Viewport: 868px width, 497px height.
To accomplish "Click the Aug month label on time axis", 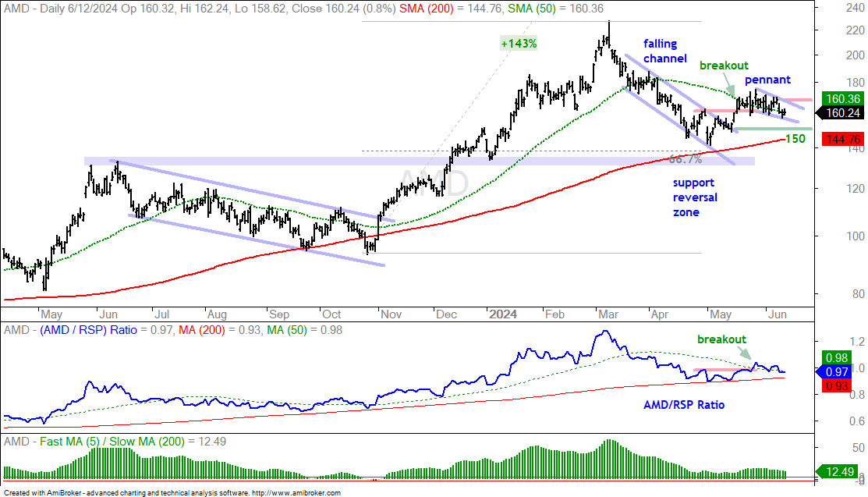I will click(217, 314).
